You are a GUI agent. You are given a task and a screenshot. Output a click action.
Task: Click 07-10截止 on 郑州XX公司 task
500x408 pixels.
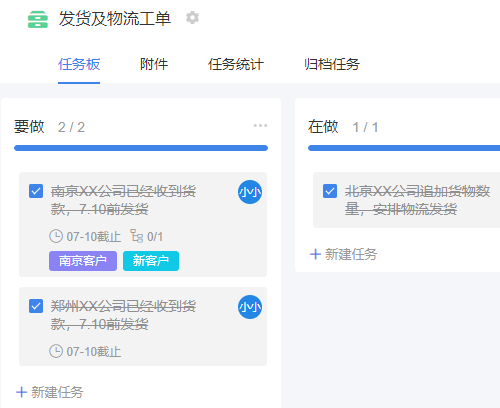coord(94,352)
